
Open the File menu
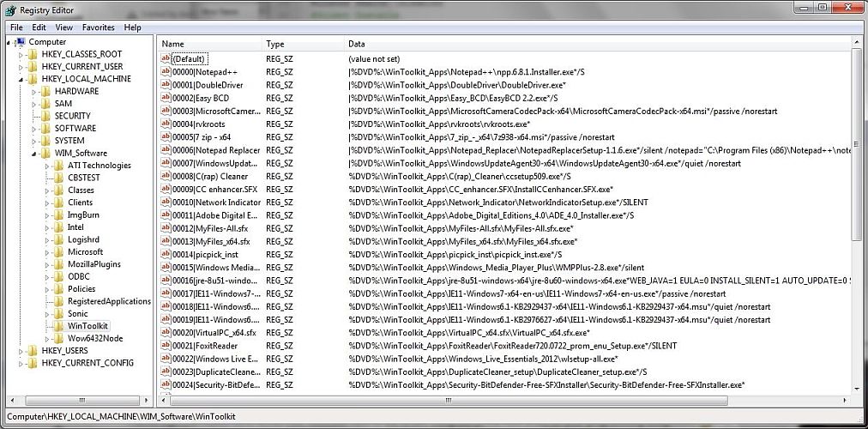point(16,27)
